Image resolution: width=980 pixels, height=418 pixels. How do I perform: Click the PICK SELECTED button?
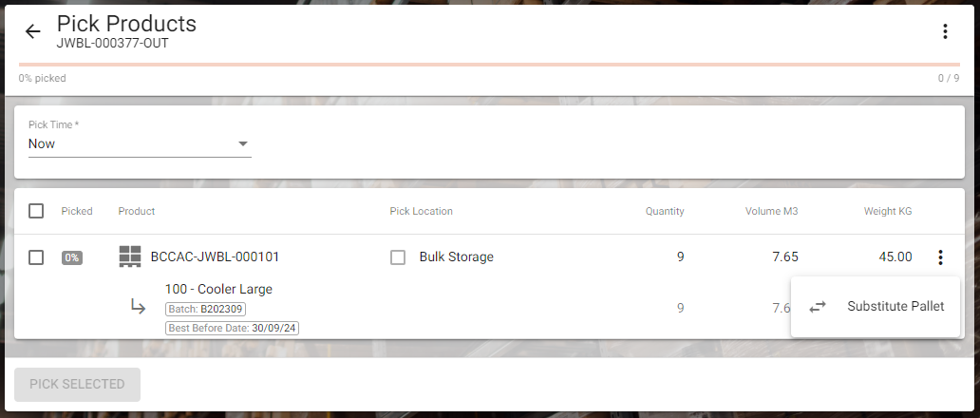click(78, 384)
